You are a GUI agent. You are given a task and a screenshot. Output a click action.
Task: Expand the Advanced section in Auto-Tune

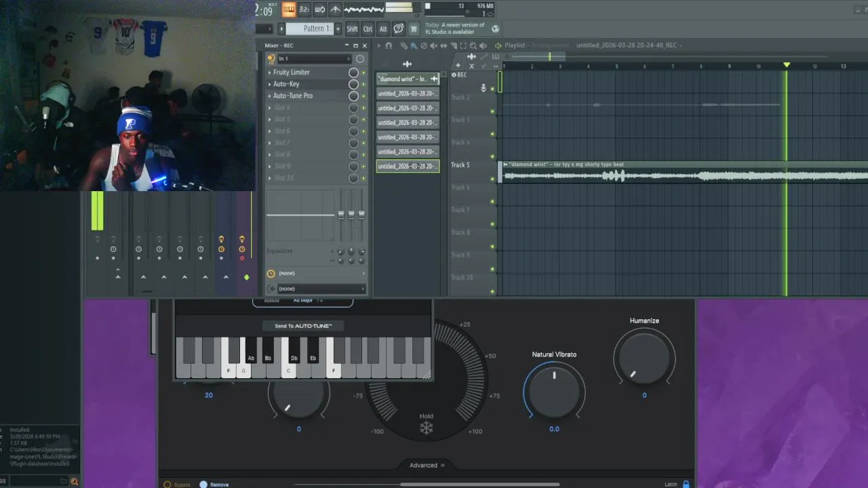tap(427, 466)
